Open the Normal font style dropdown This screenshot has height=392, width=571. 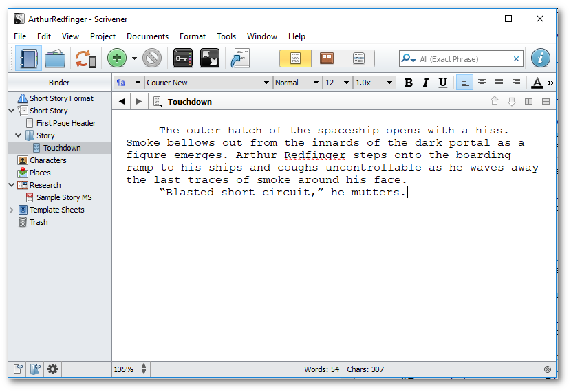click(297, 83)
